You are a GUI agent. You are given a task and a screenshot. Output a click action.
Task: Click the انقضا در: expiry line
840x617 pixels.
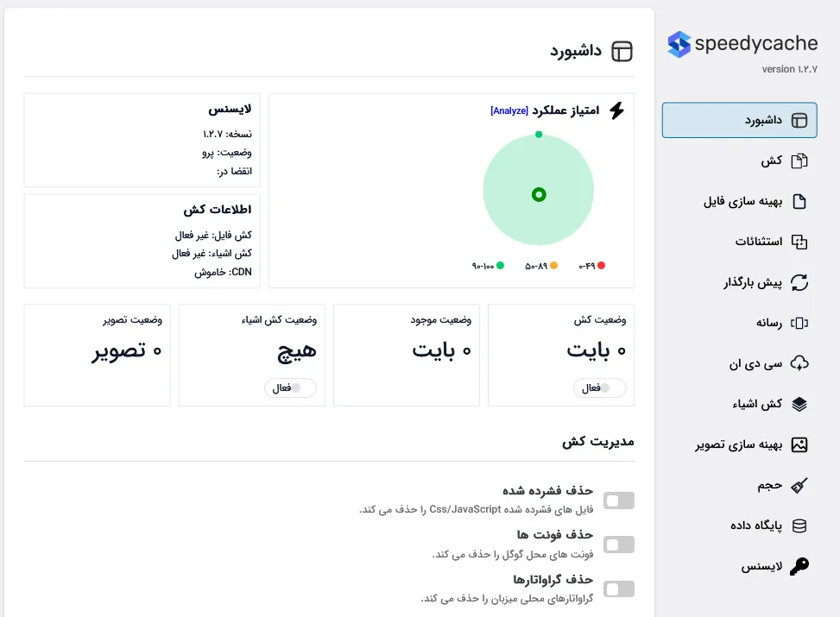pyautogui.click(x=234, y=172)
